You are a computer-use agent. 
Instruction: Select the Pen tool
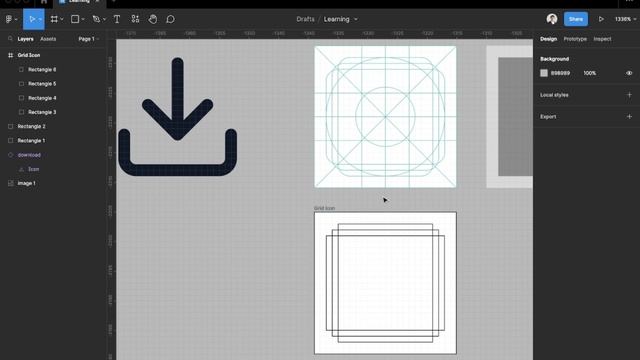(x=96, y=19)
